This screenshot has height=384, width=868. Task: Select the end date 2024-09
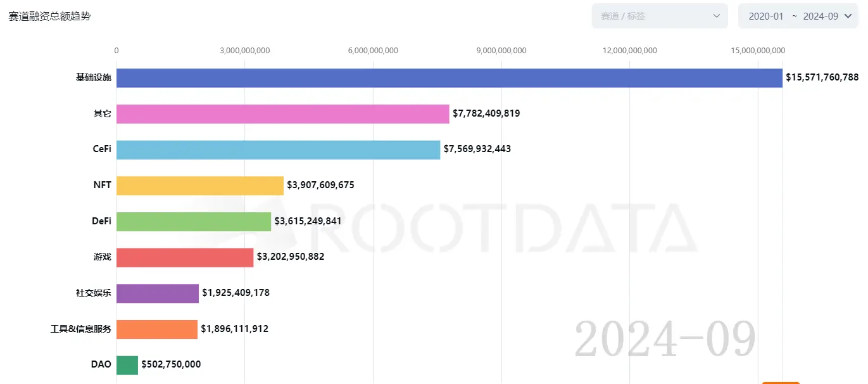(821, 16)
